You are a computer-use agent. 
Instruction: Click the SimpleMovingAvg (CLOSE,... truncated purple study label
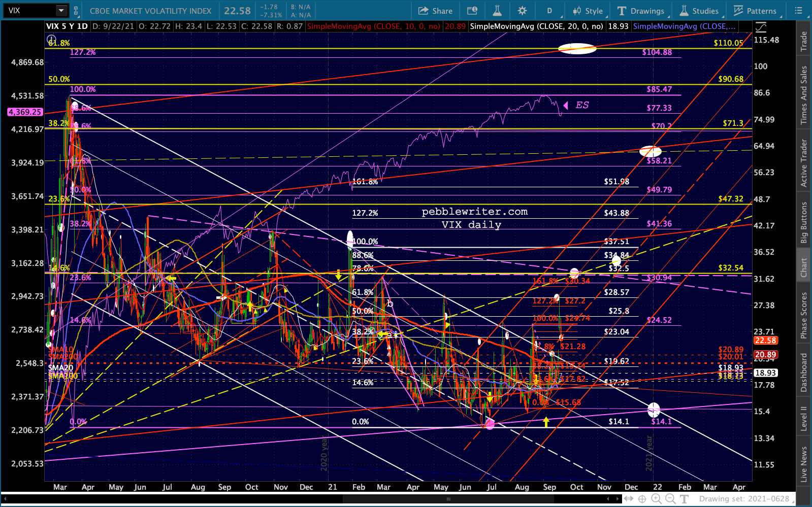point(684,26)
